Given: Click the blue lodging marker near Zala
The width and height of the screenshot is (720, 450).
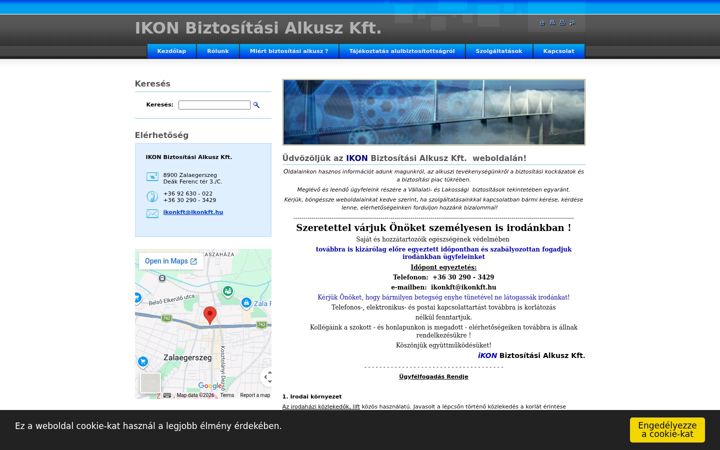Looking at the screenshot, I should (246, 303).
